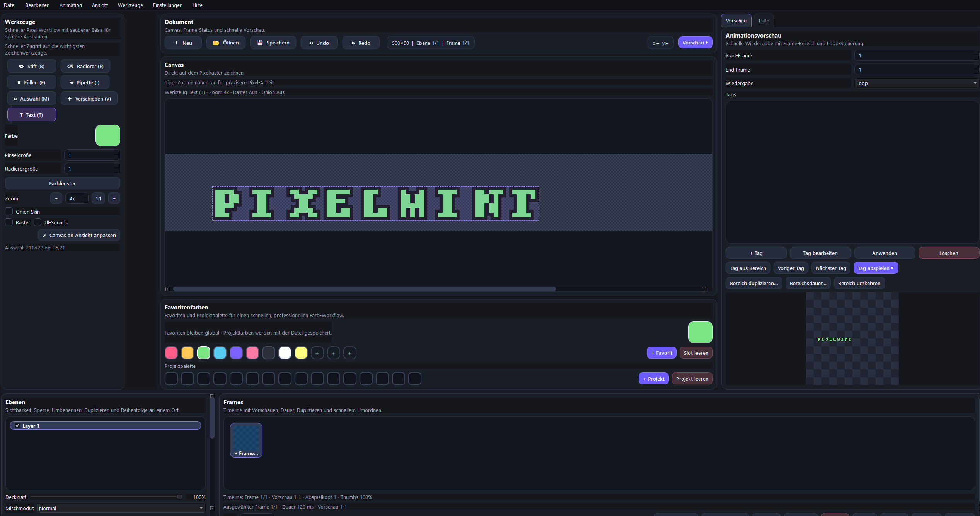Pick the Pipette (I) eyedropper tool

tap(85, 82)
